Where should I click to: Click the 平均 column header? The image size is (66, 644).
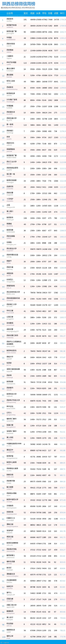pyautogui.click(x=44, y=13)
